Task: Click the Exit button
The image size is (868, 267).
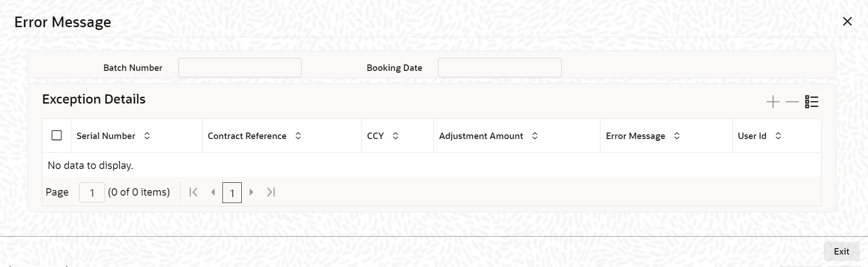Action: (841, 251)
